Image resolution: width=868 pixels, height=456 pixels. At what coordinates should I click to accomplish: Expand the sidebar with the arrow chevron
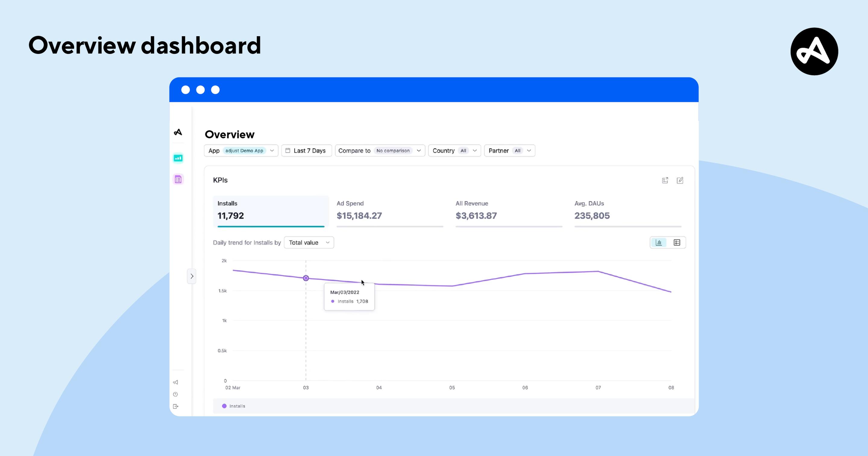point(192,276)
